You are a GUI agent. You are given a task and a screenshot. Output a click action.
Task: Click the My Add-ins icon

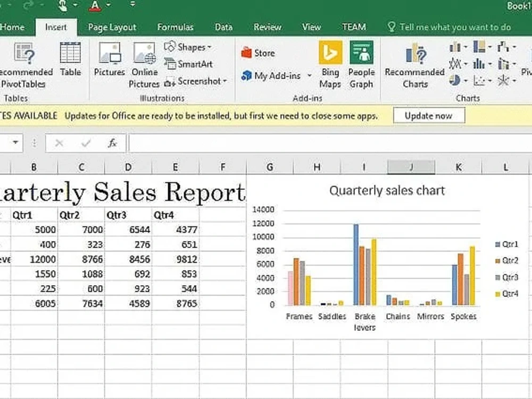pos(246,76)
